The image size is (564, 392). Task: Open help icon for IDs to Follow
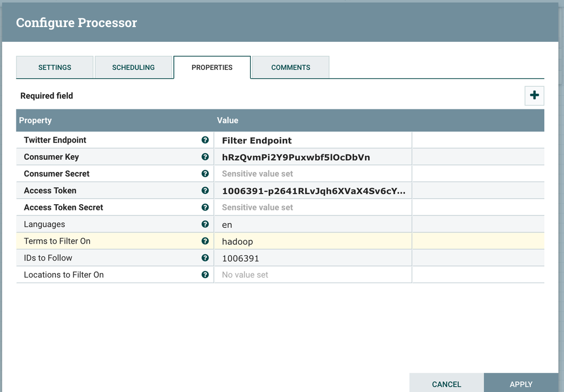coord(205,258)
